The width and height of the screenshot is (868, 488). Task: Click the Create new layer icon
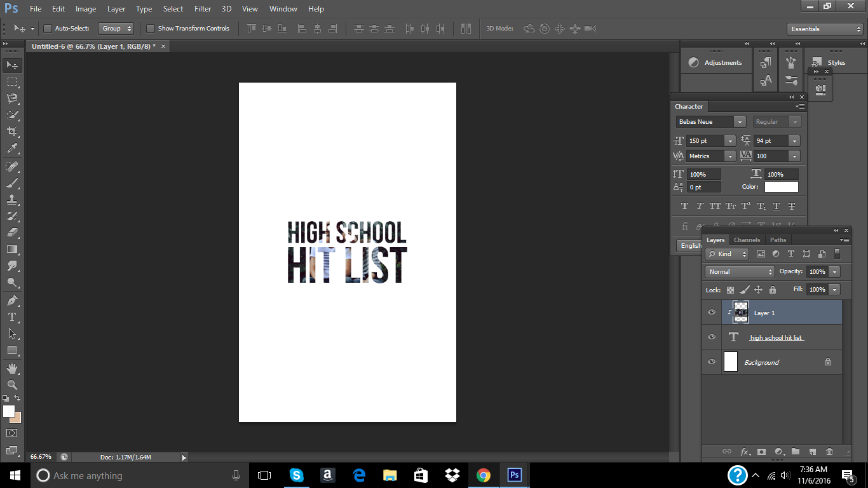click(812, 452)
